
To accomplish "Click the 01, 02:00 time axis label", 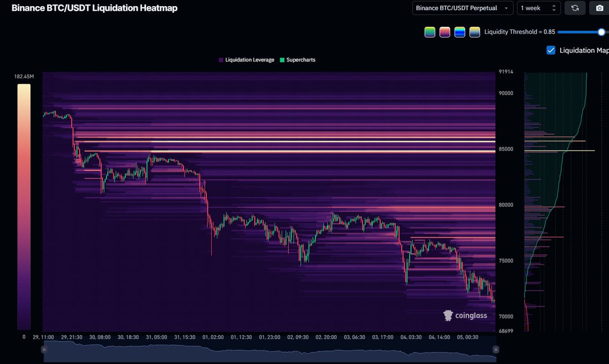I will click(x=213, y=337).
